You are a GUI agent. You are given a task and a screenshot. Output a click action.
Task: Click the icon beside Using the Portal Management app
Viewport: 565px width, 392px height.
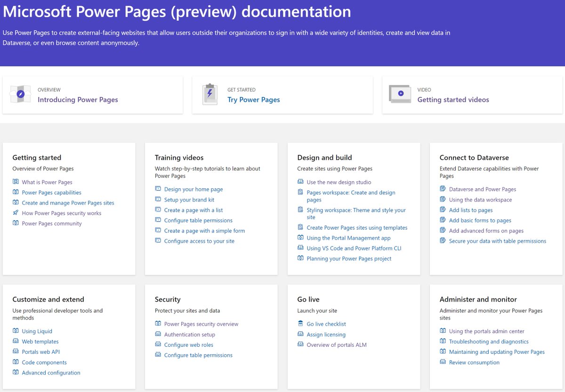(x=300, y=238)
